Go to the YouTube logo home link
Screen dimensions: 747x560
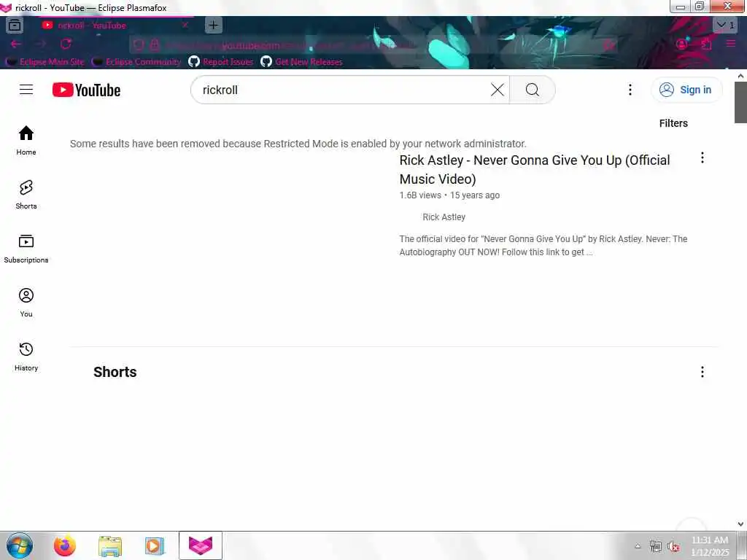86,90
